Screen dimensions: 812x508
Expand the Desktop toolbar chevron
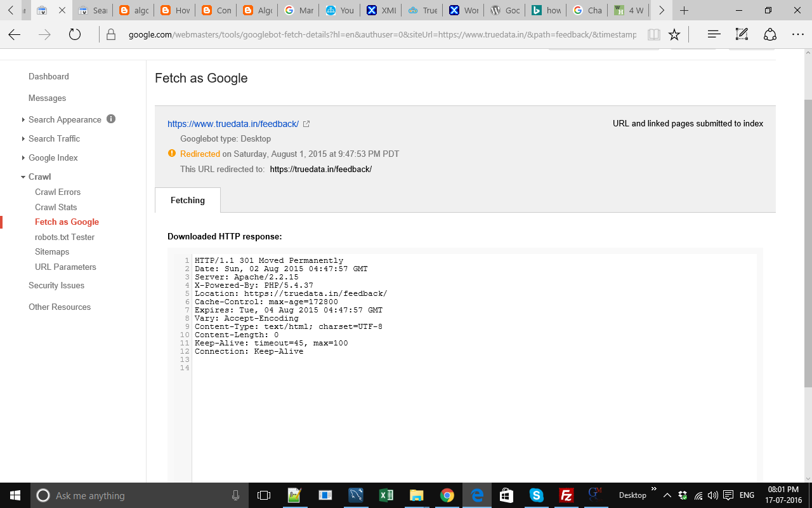(x=654, y=489)
